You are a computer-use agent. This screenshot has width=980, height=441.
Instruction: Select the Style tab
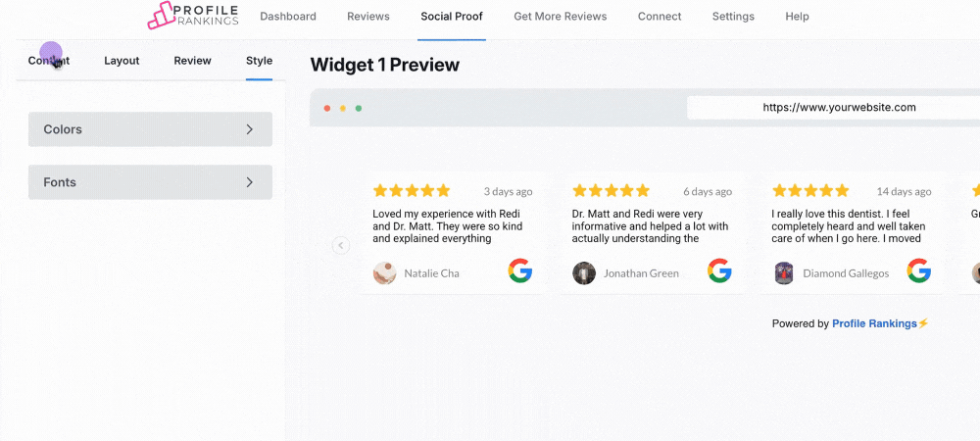point(259,61)
